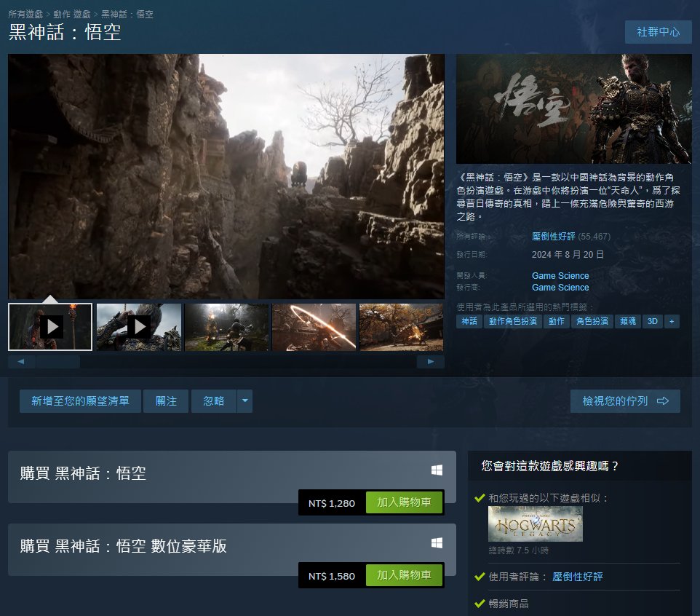Click 新增至您的願望清單 button
The width and height of the screenshot is (700, 616).
click(80, 400)
